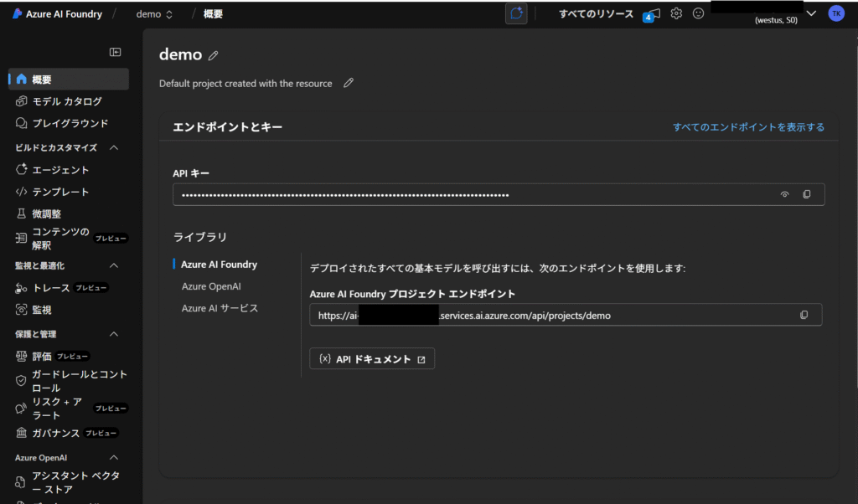Collapse the 保護と管理 section
This screenshot has height=504, width=858.
114,334
